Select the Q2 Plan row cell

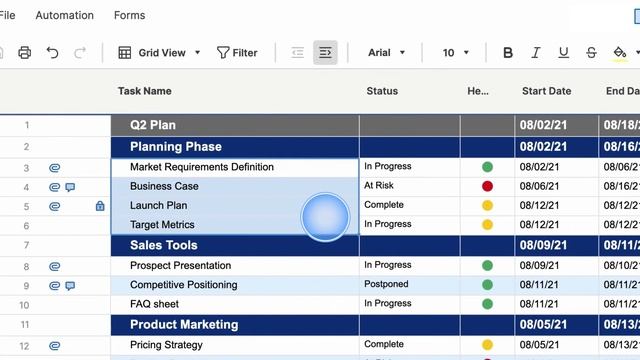(235, 125)
